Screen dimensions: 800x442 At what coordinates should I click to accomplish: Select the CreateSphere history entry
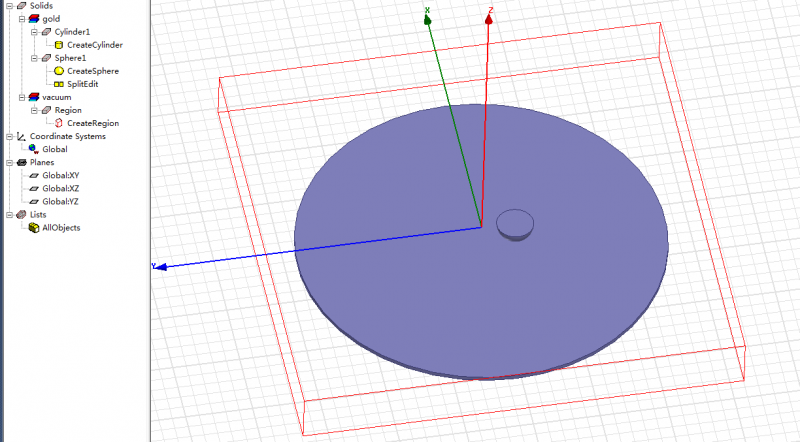click(93, 71)
